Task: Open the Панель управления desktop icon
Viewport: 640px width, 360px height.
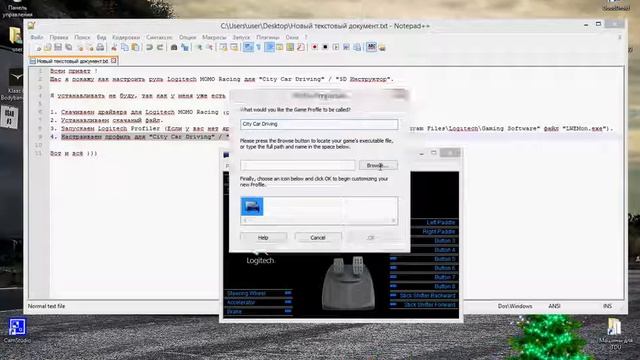Action: click(18, 9)
